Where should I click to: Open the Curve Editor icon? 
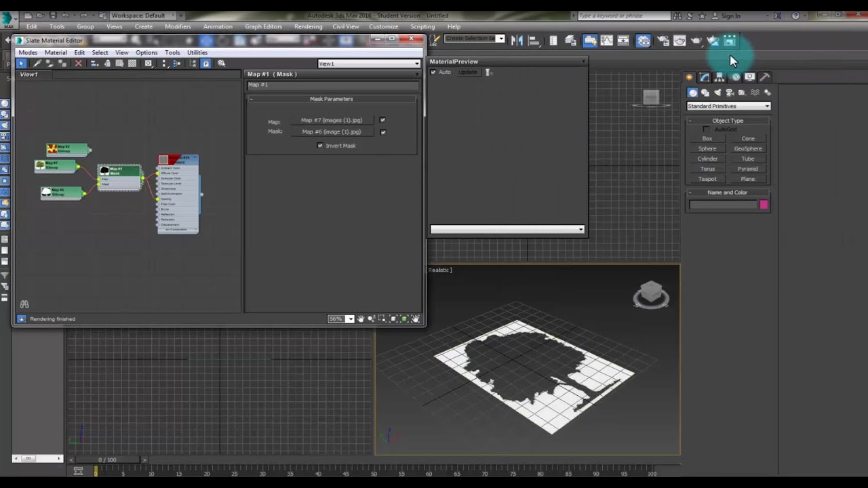pos(606,41)
